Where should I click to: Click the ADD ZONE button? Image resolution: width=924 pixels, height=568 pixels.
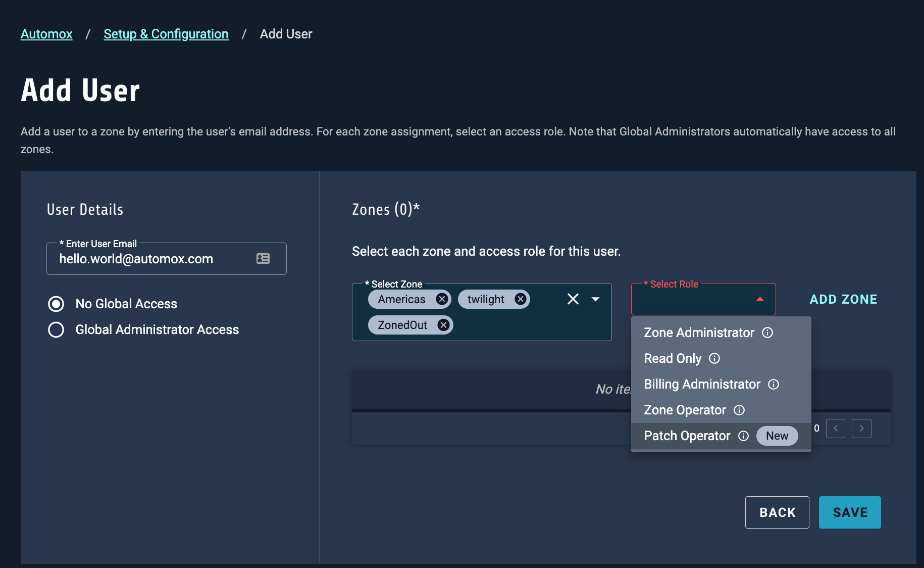843,299
